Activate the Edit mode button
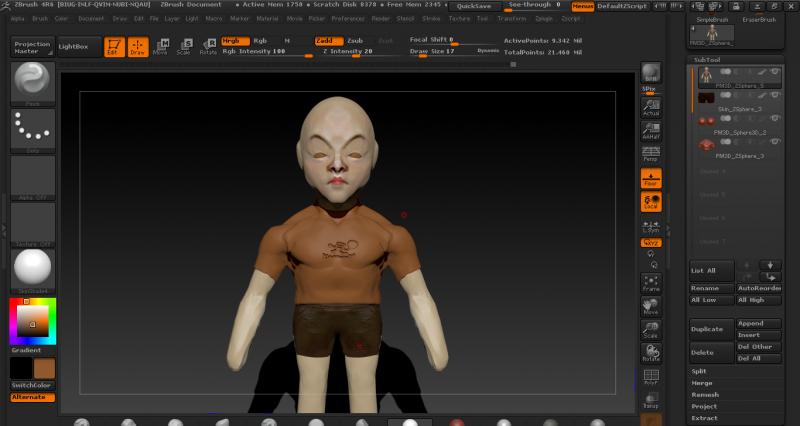The height and width of the screenshot is (426, 800). (x=114, y=46)
